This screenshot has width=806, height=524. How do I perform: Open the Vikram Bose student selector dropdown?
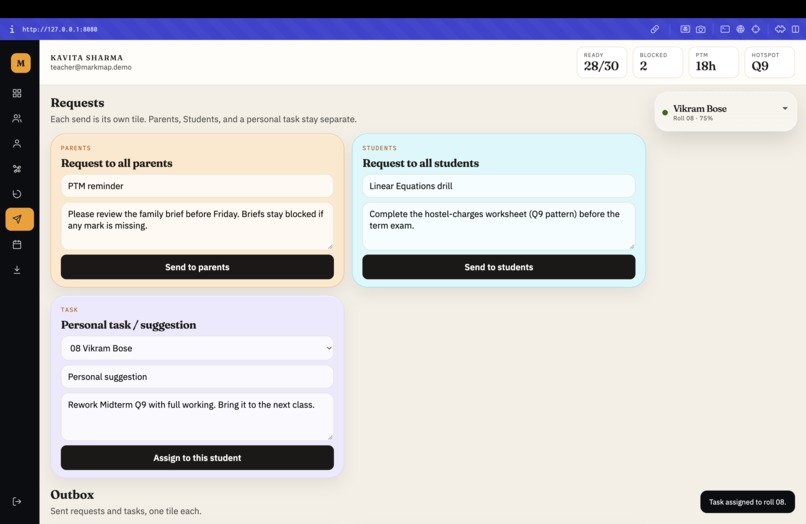coord(725,112)
